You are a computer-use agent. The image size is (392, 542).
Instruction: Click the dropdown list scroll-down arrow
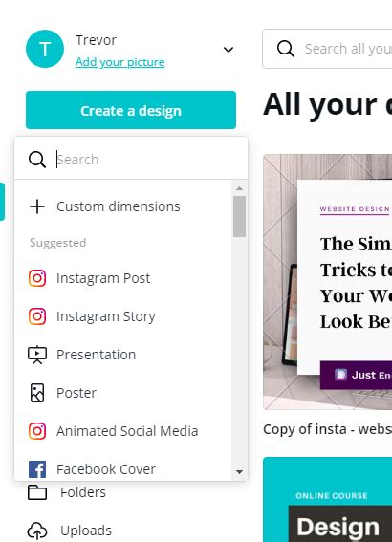pos(239,472)
